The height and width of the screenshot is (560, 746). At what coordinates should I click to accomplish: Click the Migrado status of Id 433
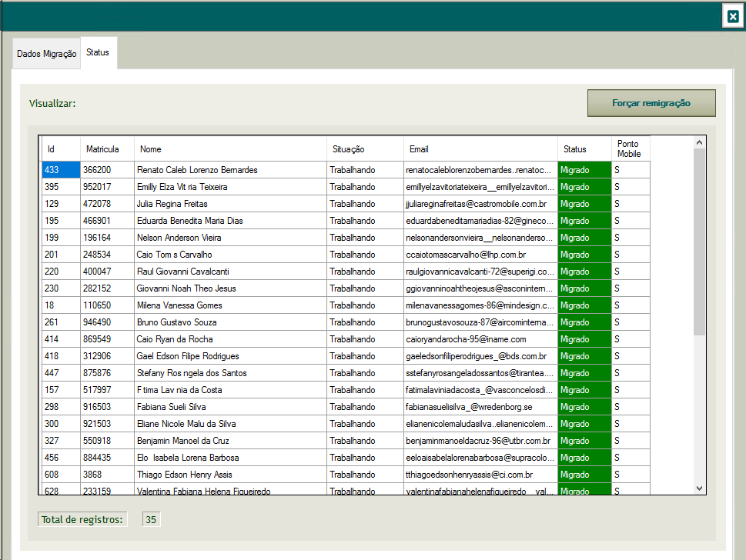(x=584, y=170)
